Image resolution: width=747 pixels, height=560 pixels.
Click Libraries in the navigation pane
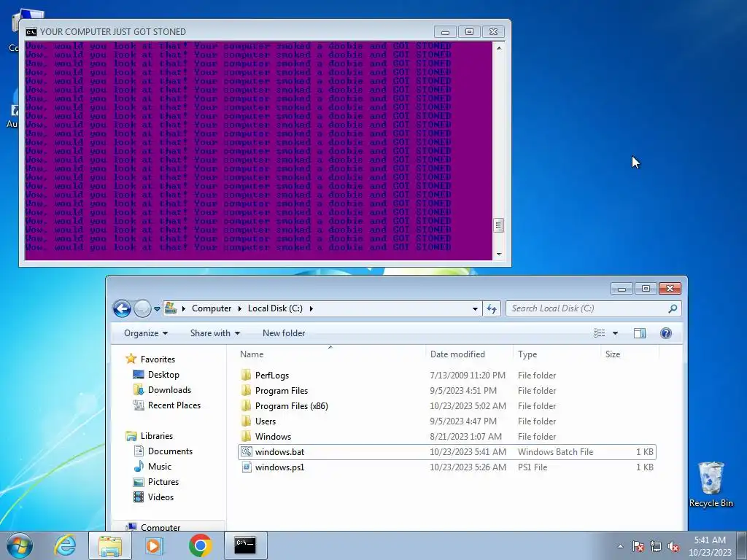pyautogui.click(x=156, y=436)
